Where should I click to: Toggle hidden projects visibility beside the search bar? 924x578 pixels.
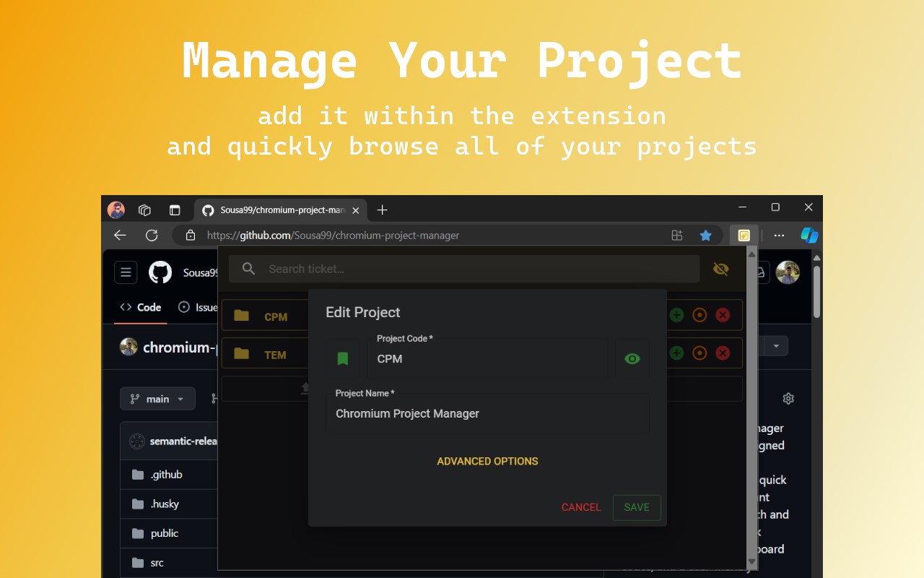720,269
